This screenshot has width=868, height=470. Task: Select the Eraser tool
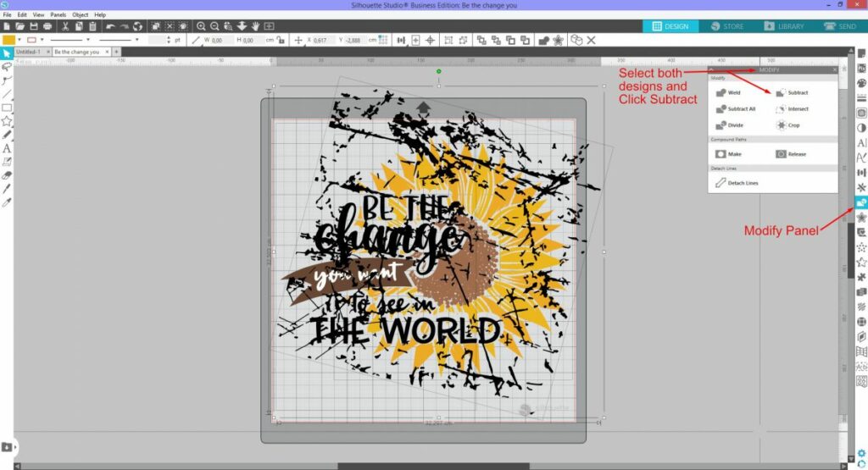[7, 174]
